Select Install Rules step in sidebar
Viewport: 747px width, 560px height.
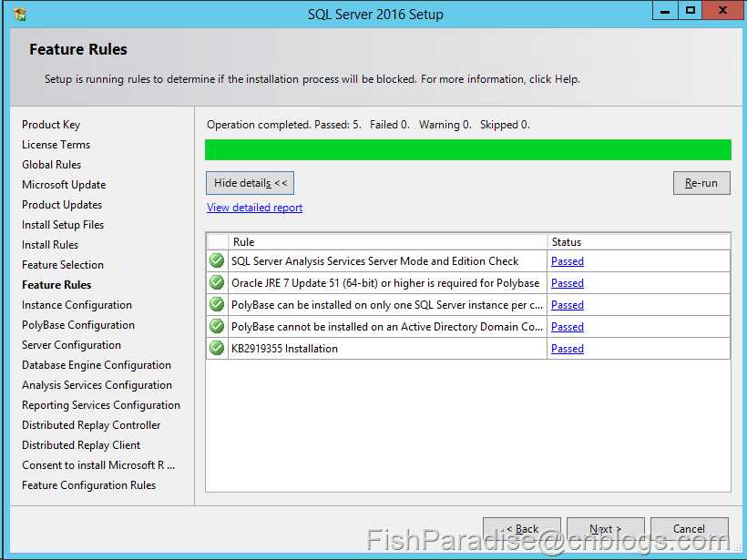[x=50, y=245]
